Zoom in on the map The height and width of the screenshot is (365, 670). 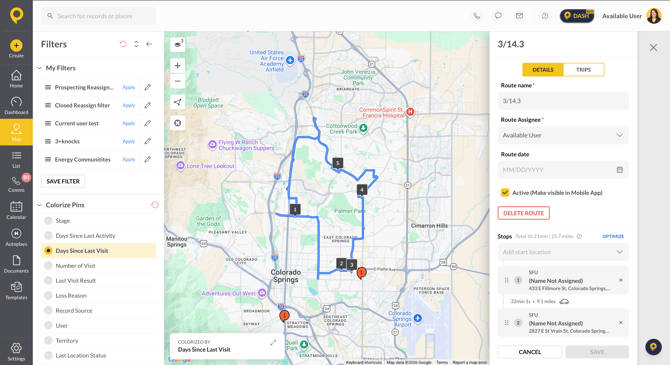(x=177, y=65)
